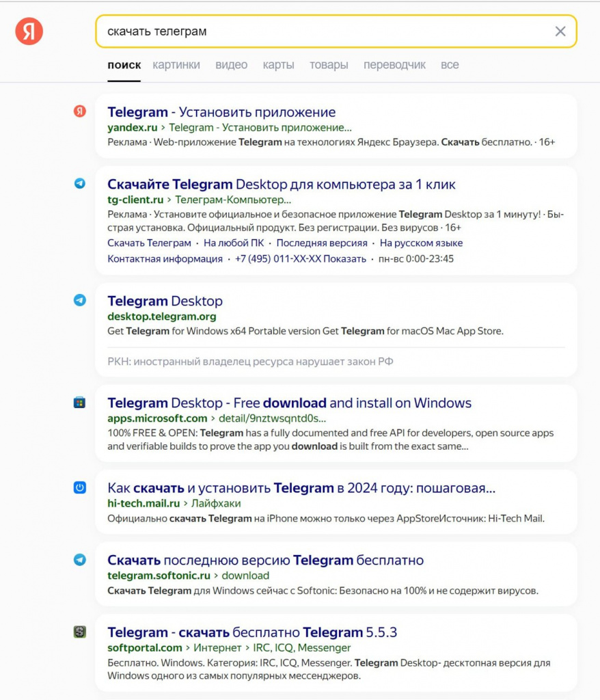
Task: Click the softportal.com favicon
Action: 80,632
